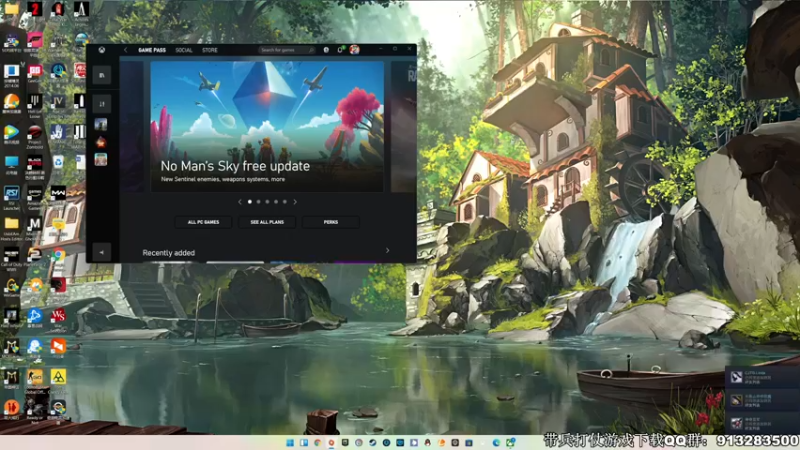Focus the Search for games field
This screenshot has height=450, width=800.
click(x=287, y=50)
